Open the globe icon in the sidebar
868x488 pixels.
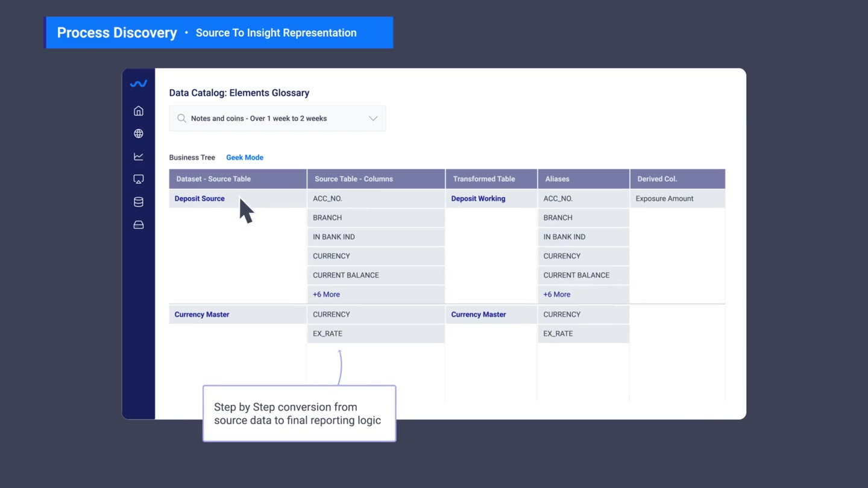coord(139,134)
